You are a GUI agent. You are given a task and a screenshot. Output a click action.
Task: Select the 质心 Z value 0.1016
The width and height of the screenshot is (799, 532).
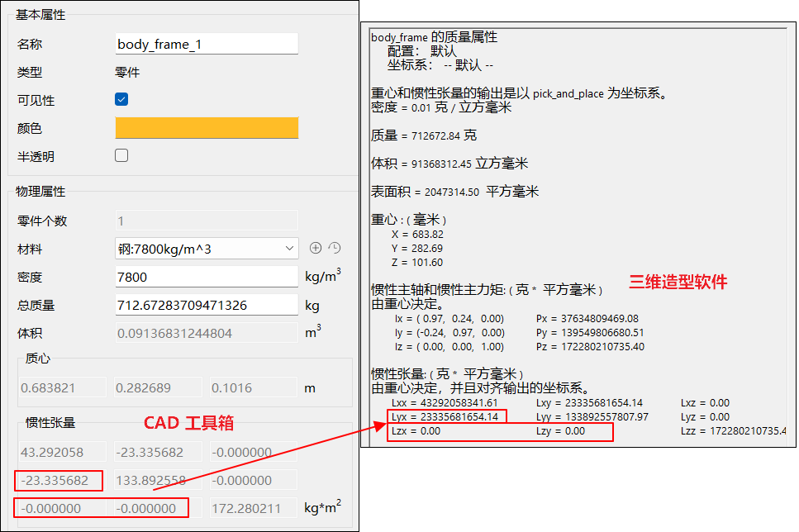pyautogui.click(x=254, y=387)
